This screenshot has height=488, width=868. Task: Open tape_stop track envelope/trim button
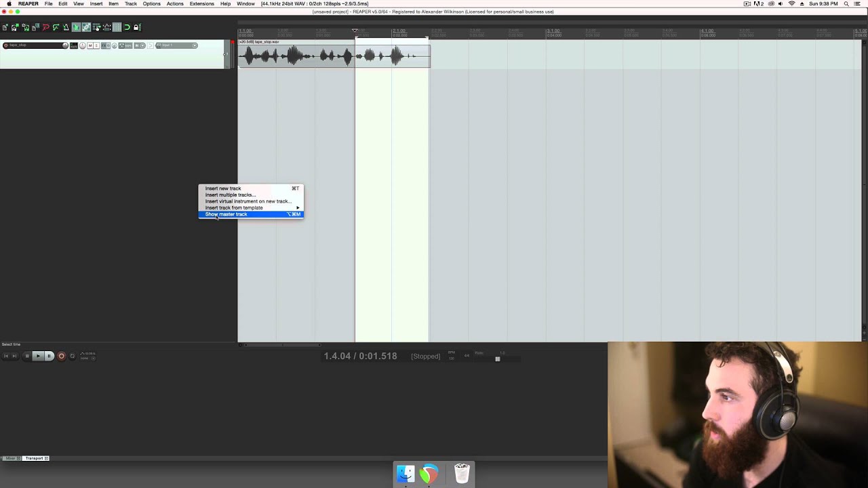pyautogui.click(x=125, y=45)
